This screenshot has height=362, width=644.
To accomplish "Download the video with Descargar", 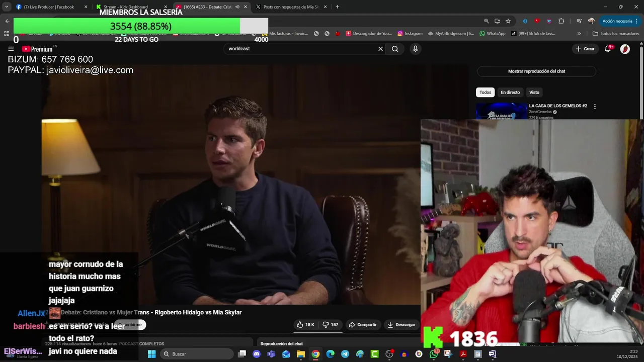I will 401,325.
